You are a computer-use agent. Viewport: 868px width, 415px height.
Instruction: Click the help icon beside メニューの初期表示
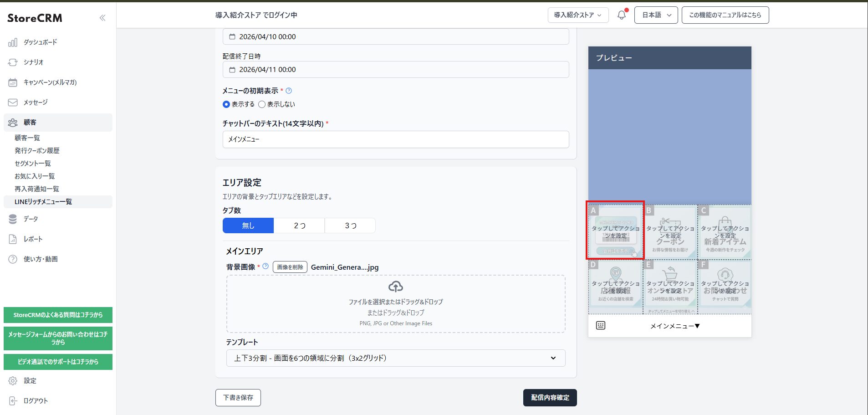[289, 91]
